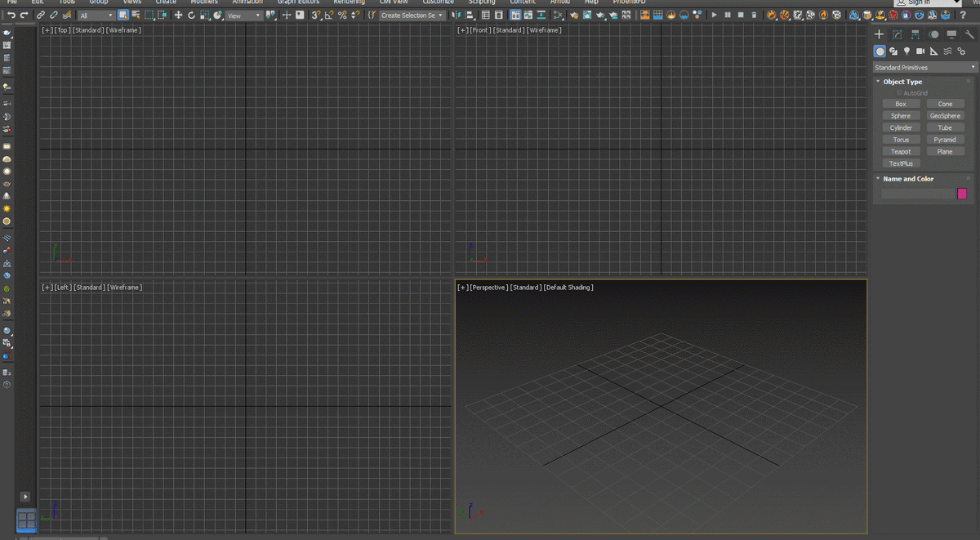Click the viewport layout tab thumbnail
Screen dimensions: 980x540
coord(26,520)
